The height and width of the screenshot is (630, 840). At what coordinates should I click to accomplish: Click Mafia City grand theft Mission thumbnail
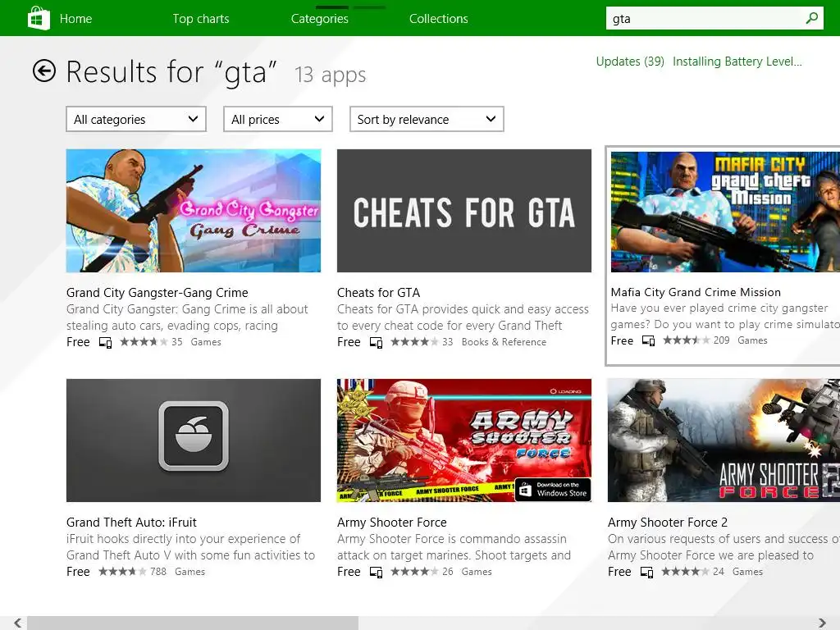[x=725, y=212]
